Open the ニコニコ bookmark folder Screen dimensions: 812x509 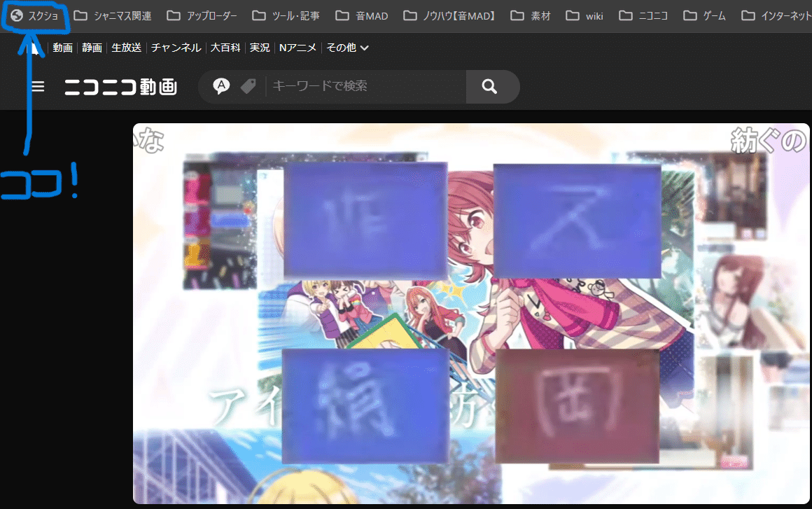(643, 16)
